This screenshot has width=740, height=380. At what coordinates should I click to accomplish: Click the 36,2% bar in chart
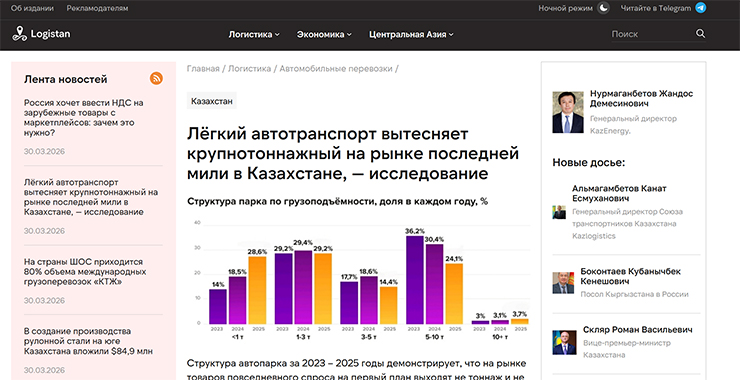pos(414,280)
